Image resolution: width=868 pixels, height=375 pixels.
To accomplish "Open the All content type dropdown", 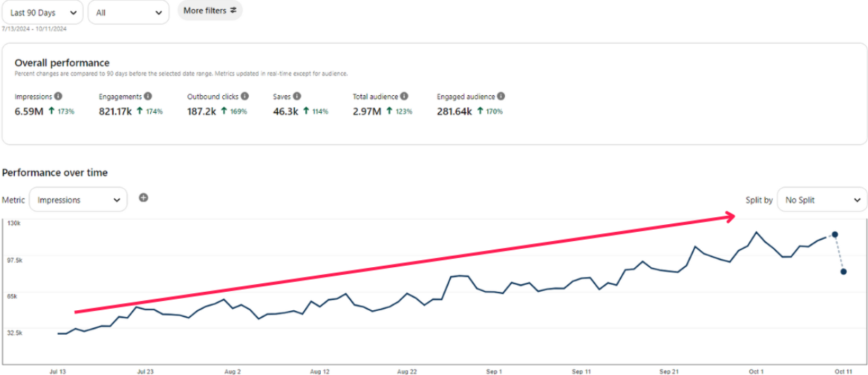I will [x=128, y=12].
